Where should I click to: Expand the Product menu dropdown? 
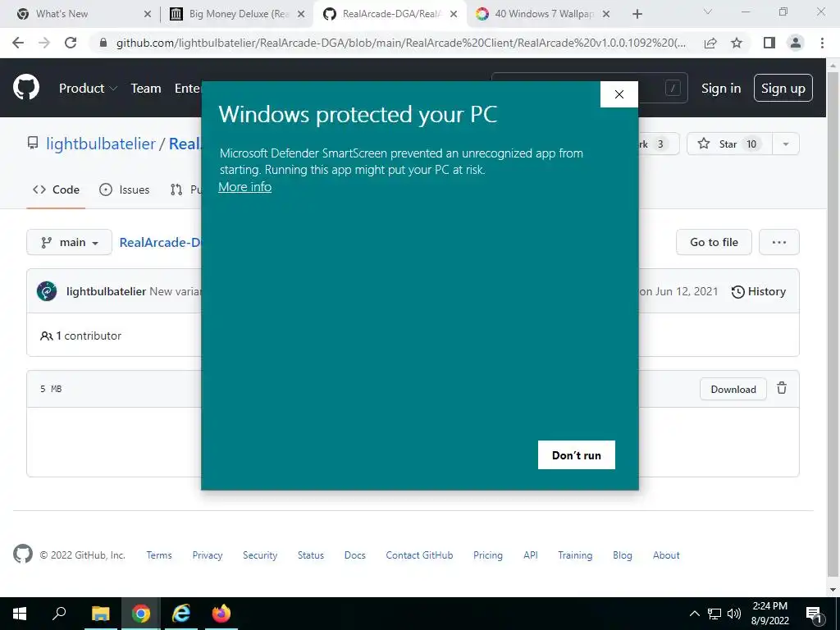tap(88, 89)
